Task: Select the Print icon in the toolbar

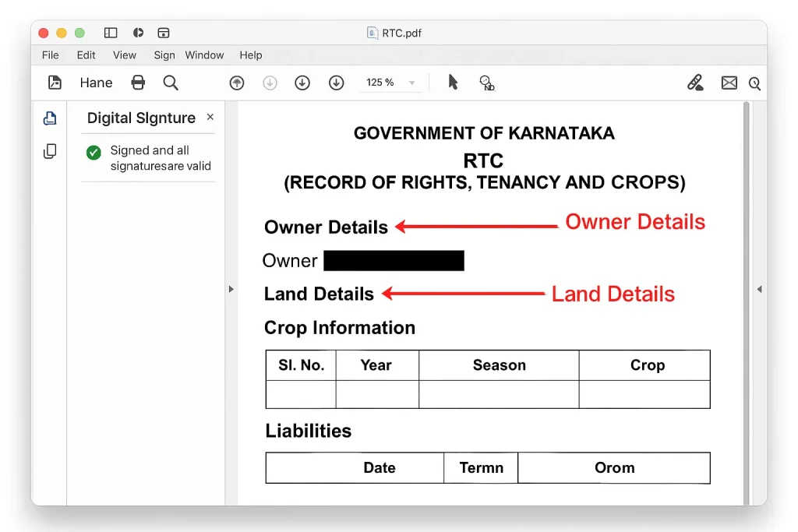Action: point(138,83)
